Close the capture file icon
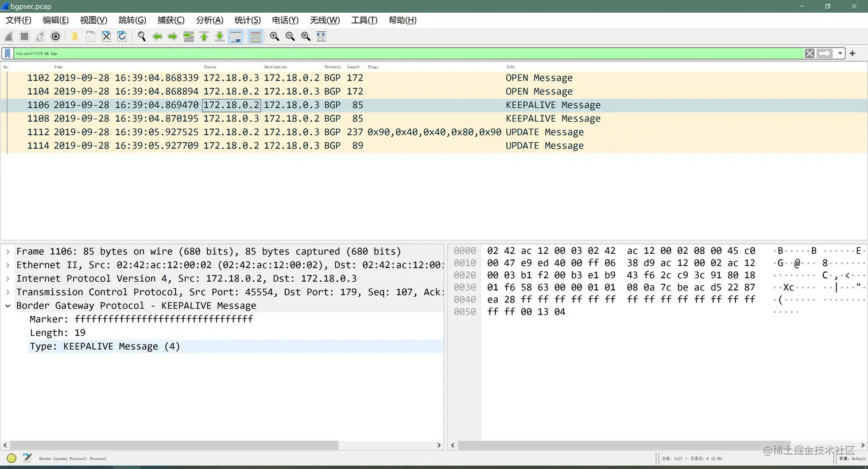 click(106, 36)
